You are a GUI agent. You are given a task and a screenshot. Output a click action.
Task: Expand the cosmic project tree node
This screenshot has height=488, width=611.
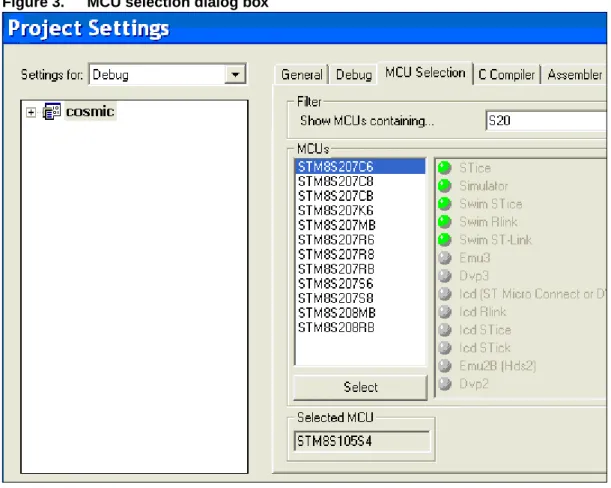click(31, 113)
